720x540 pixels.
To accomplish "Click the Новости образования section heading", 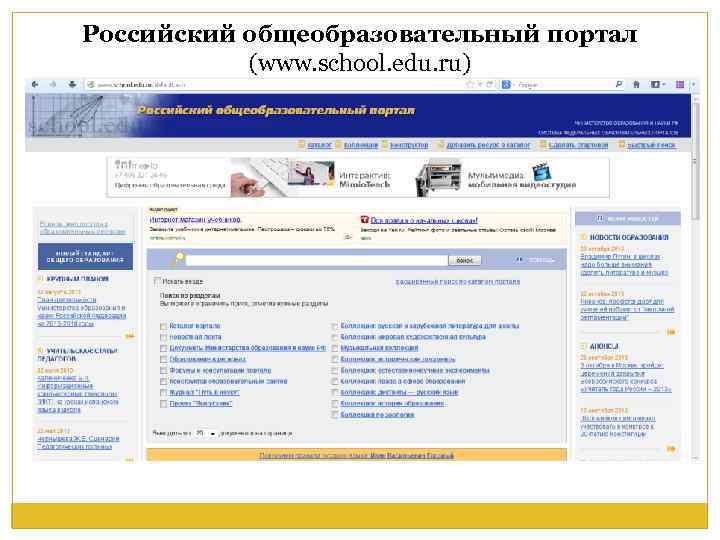I will tap(629, 237).
